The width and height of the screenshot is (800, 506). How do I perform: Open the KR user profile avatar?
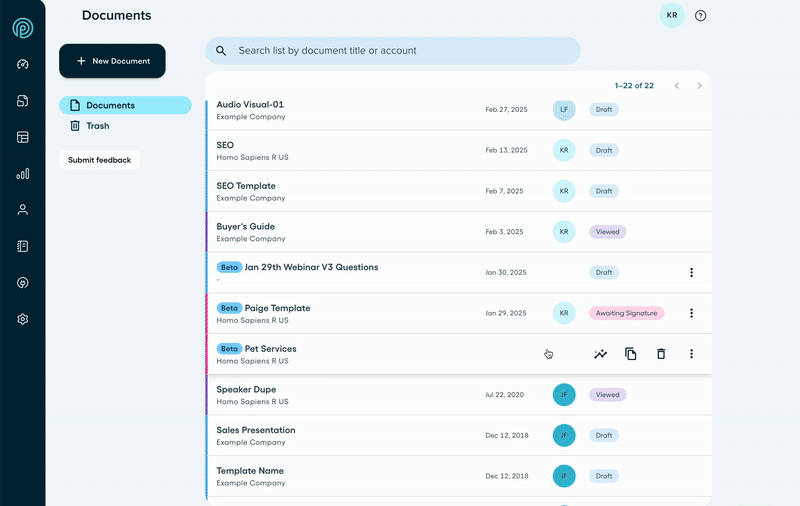coord(672,16)
